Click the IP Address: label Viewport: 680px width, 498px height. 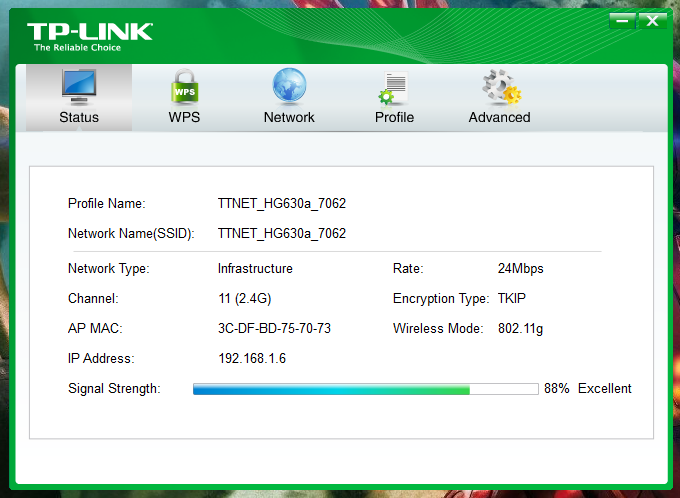(x=101, y=358)
